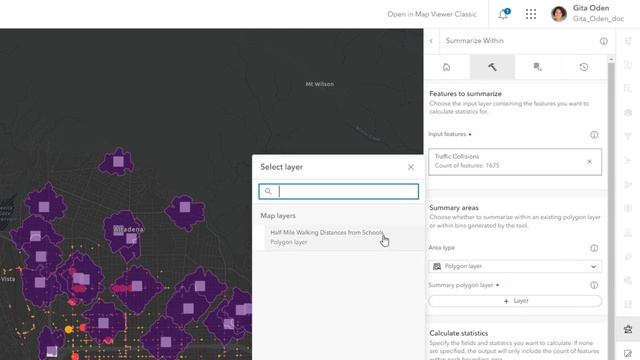Open Gita Oden's profile avatar

(559, 14)
